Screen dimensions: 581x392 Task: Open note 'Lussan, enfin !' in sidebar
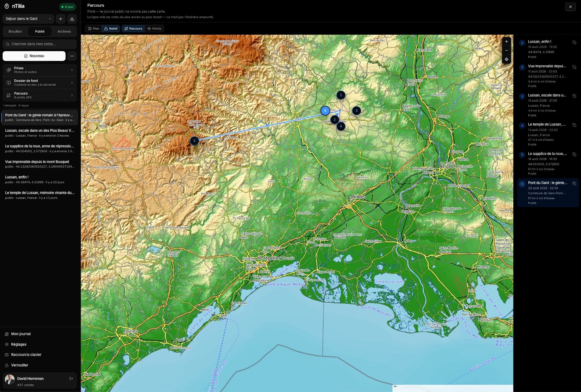tap(40, 180)
